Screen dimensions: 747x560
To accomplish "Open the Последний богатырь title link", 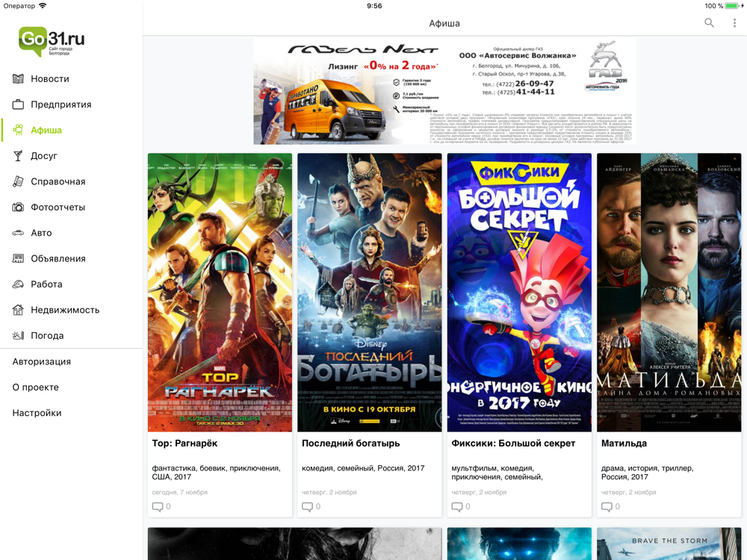I will [x=350, y=444].
